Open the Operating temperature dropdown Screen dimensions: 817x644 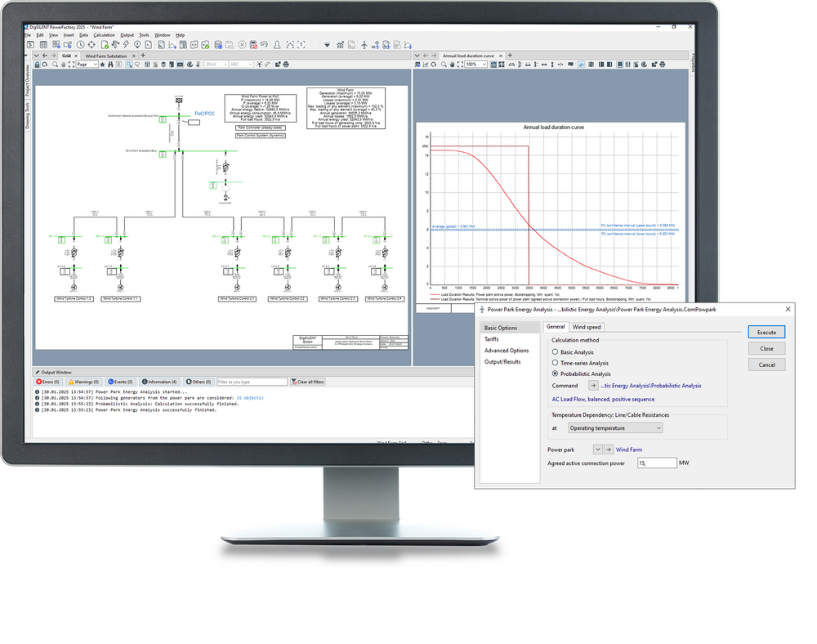[x=614, y=427]
